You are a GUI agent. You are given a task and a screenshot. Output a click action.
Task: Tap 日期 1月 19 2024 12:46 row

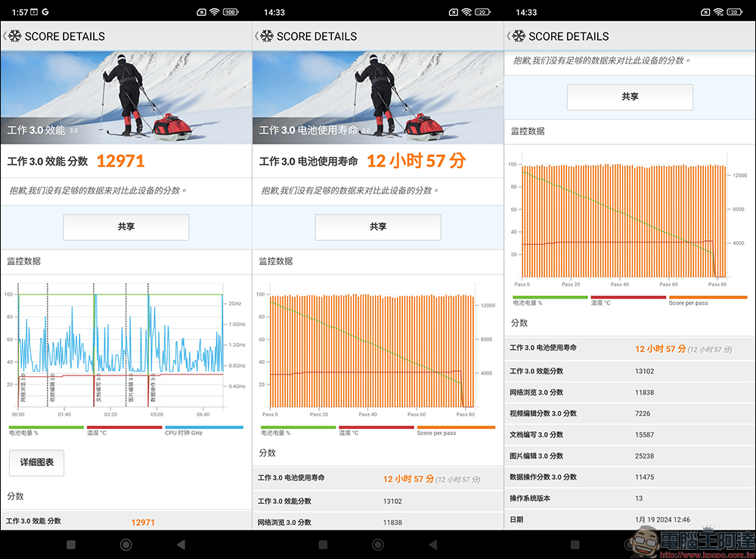point(631,520)
